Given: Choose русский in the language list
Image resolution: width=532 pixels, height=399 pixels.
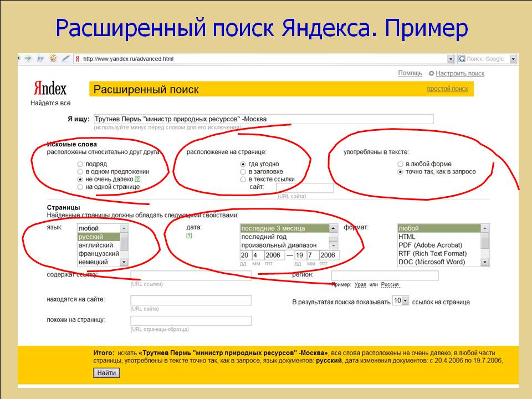Looking at the screenshot, I should (x=99, y=237).
